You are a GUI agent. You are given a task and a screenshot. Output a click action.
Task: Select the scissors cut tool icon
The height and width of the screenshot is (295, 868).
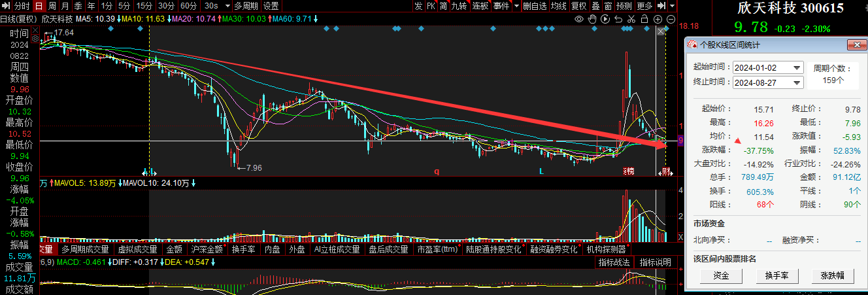point(632,19)
